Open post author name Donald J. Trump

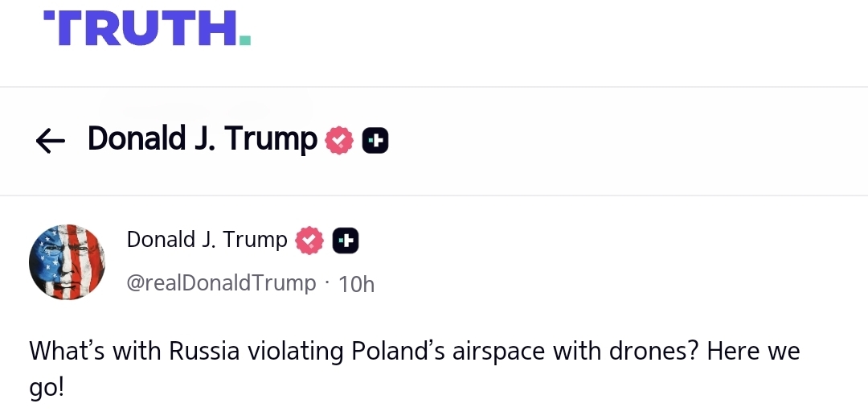pyautogui.click(x=207, y=239)
